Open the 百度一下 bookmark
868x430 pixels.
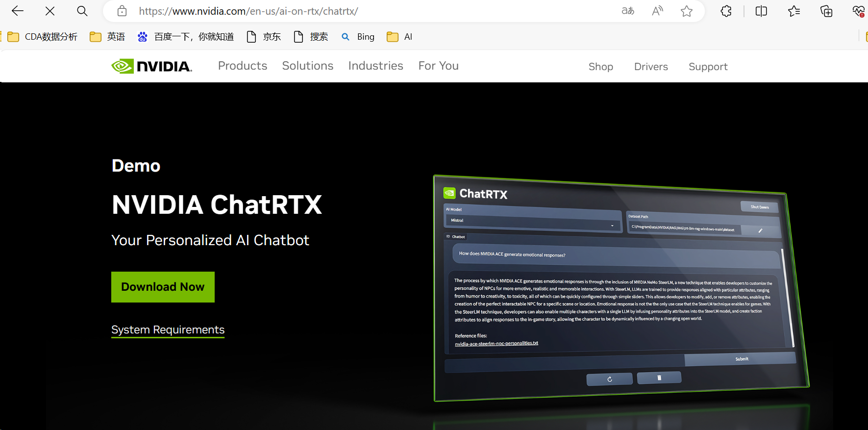185,37
